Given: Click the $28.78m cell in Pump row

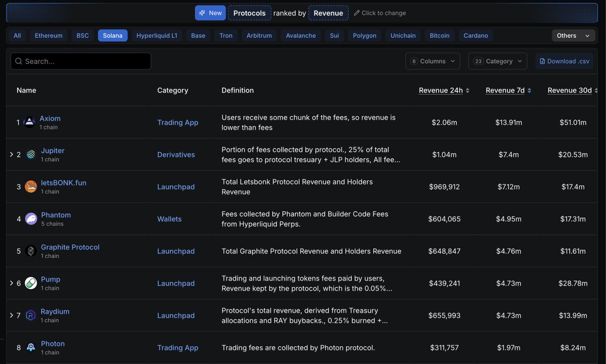Looking at the screenshot, I should [573, 283].
